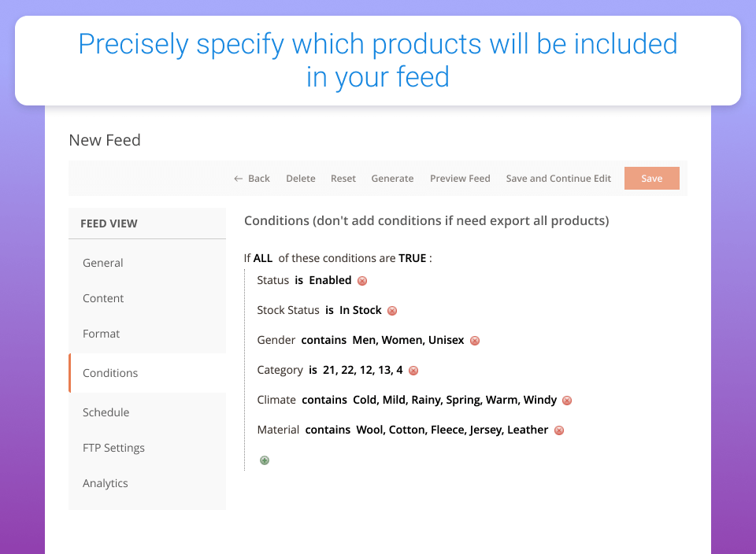Image resolution: width=756 pixels, height=554 pixels.
Task: Delete the Gender contains condition
Action: click(475, 341)
